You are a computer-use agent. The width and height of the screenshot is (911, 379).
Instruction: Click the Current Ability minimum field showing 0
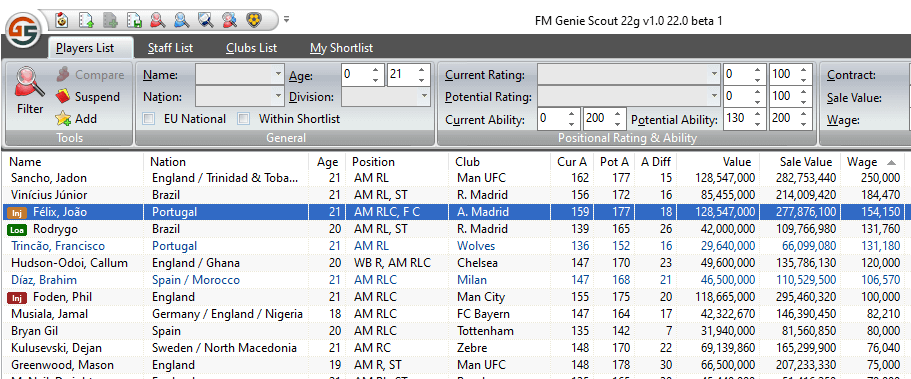559,119
